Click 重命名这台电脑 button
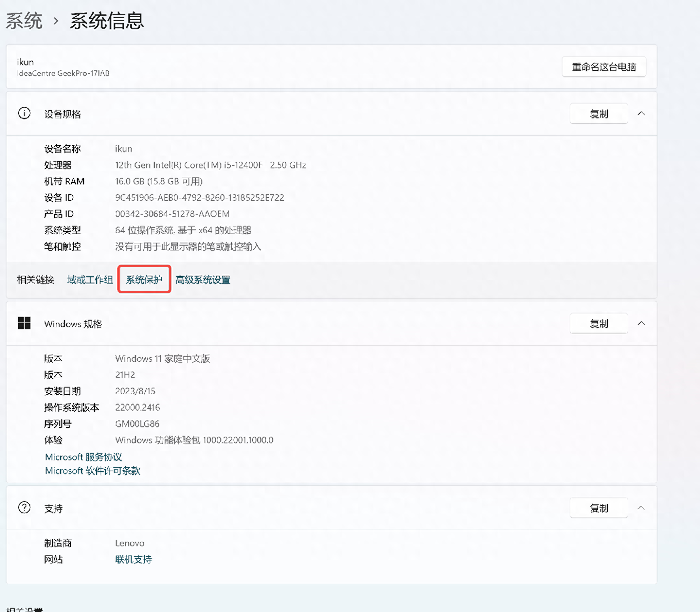Viewport: 700px width, 612px height. (x=604, y=66)
